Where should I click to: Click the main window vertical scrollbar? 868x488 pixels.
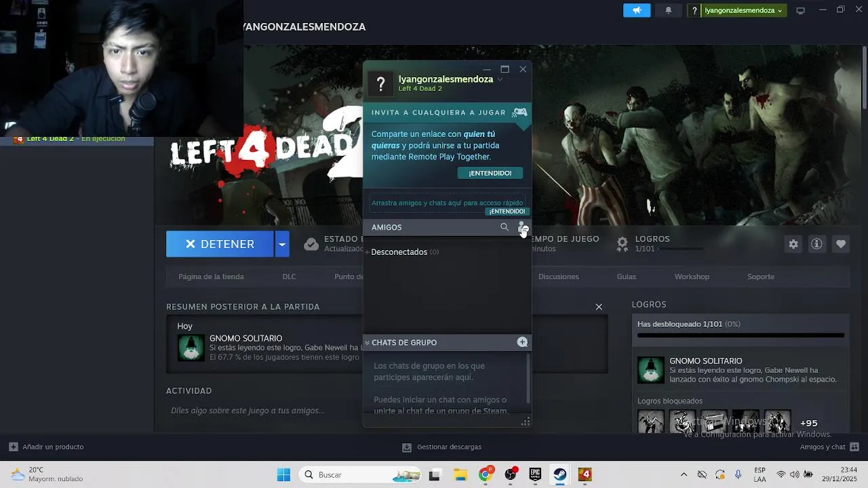pos(864,78)
